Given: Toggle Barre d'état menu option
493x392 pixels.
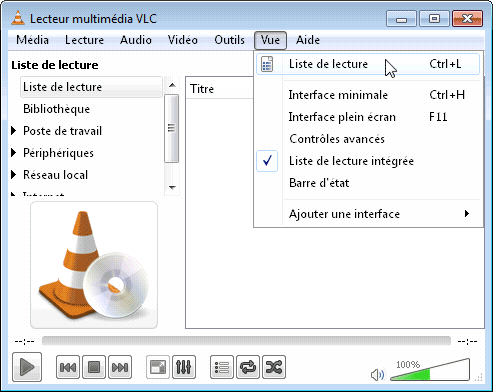Looking at the screenshot, I should 368,183.
